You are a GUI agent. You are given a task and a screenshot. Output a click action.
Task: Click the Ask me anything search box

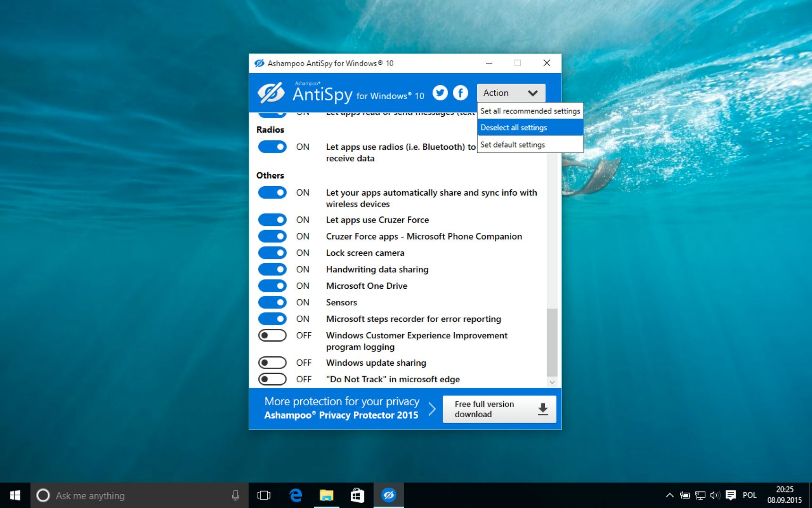pyautogui.click(x=140, y=495)
